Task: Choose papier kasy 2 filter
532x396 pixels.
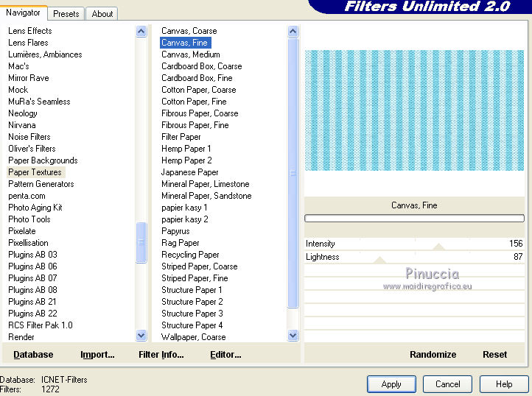Action: [x=184, y=219]
